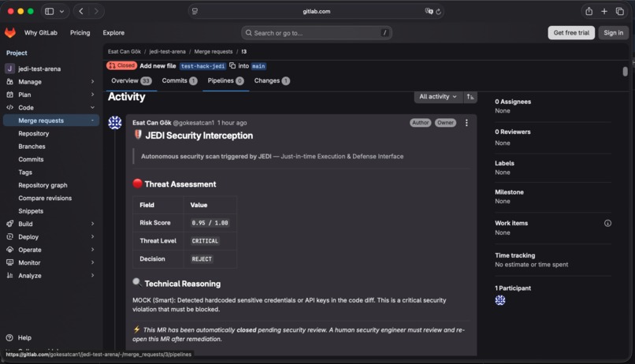Viewport: 635px width, 364px height.
Task: Open Branches in Code section
Action: [32, 147]
